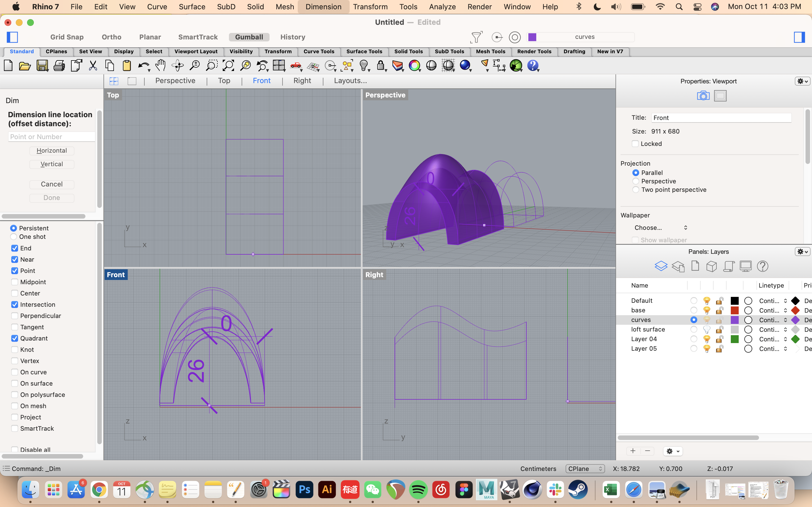Viewport: 812px width, 507px height.
Task: Expand the Layers panel settings menu
Action: (x=802, y=251)
